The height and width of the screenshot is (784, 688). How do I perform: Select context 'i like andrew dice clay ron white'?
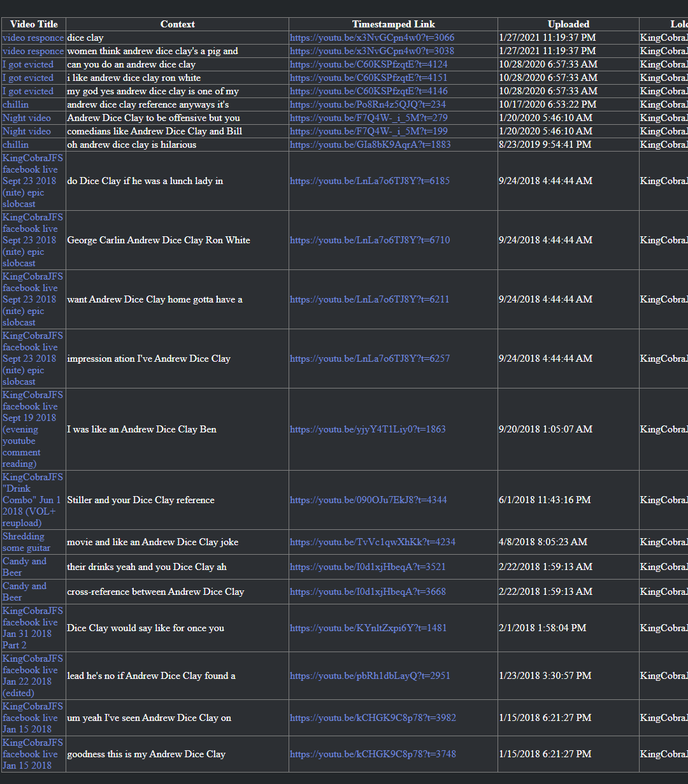134,78
